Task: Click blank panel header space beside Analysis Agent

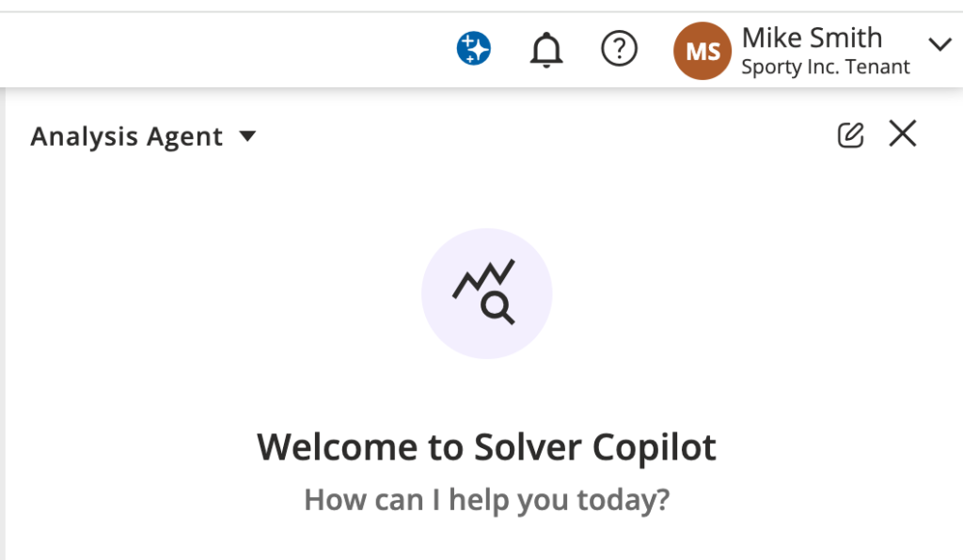Action: pos(545,136)
